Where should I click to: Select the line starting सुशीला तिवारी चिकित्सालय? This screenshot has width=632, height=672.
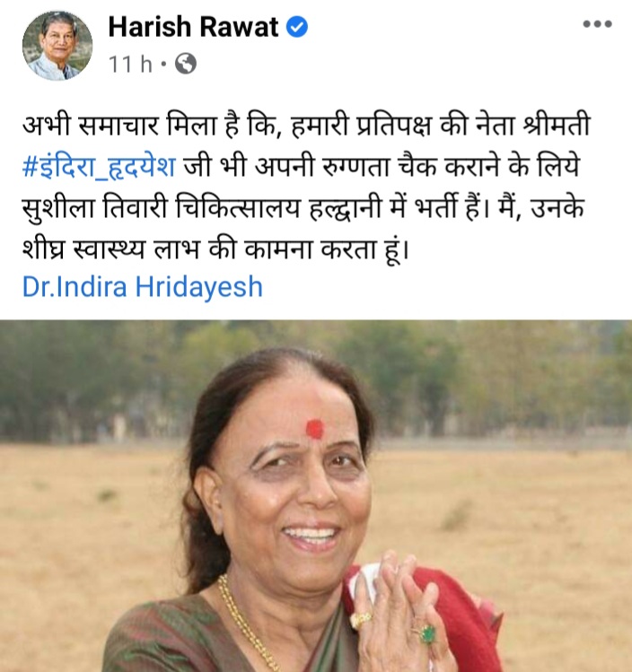pos(303,208)
